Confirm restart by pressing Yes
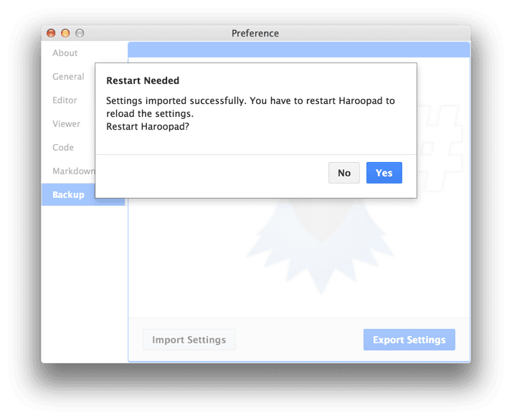 (x=384, y=173)
